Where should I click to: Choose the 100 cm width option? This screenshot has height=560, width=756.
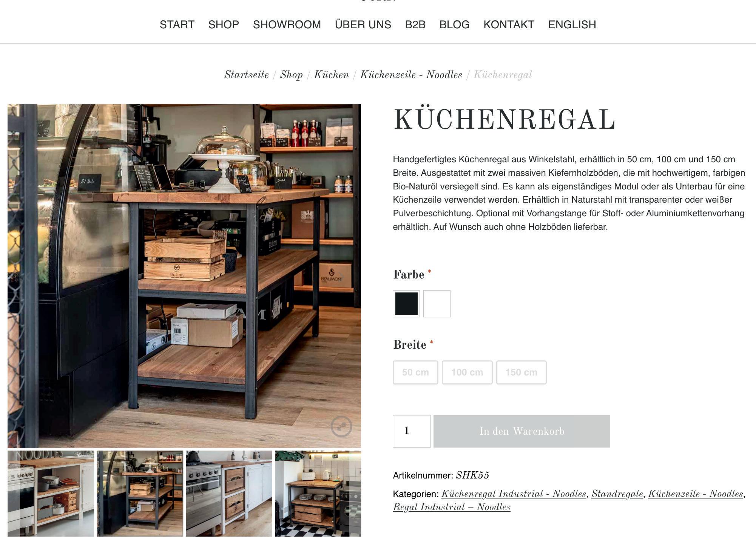(467, 372)
